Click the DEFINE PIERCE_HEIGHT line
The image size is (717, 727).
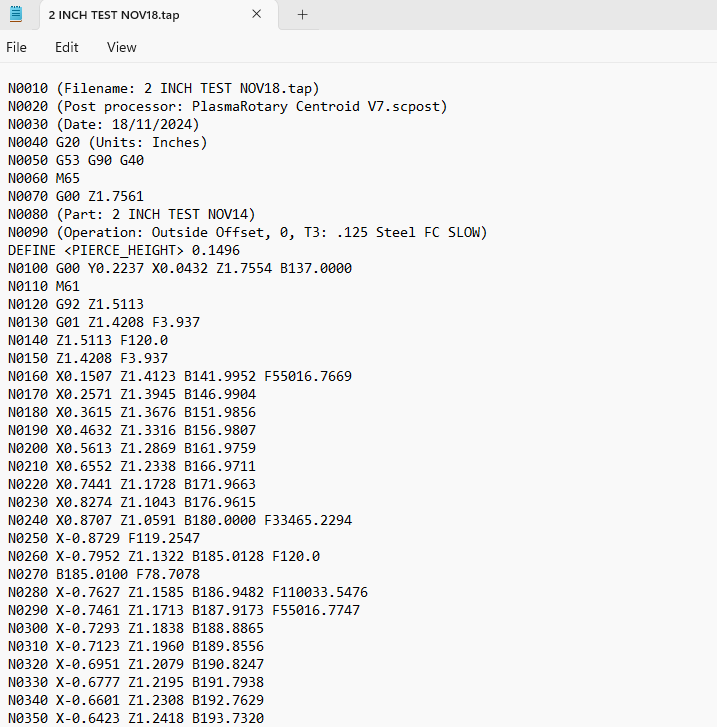(124, 250)
